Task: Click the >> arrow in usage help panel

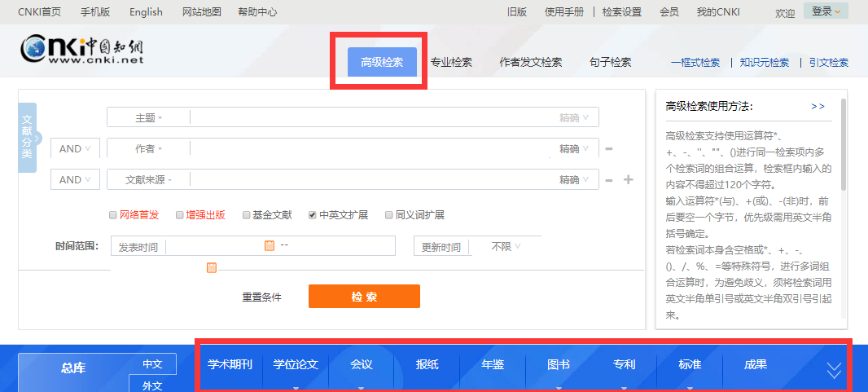Action: tap(818, 106)
